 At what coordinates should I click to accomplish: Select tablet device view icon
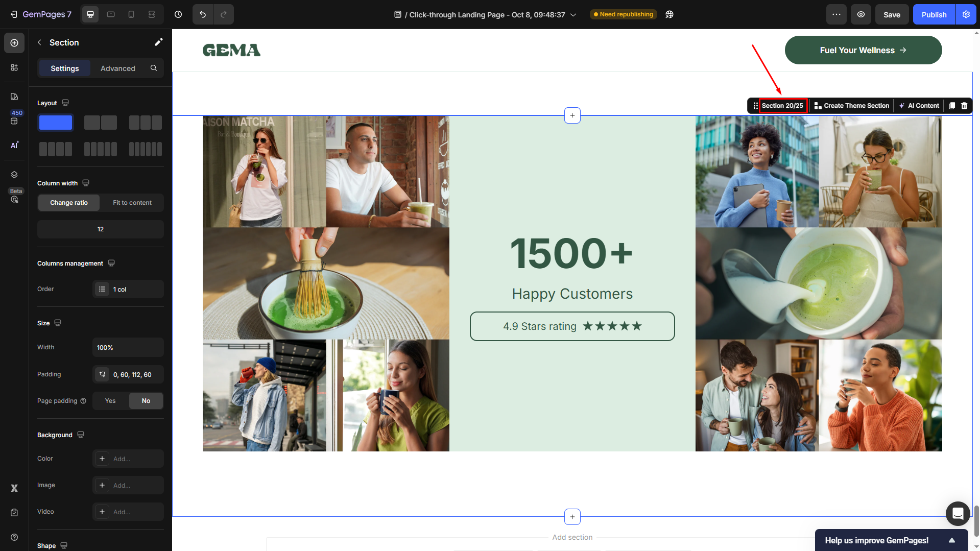click(x=111, y=14)
